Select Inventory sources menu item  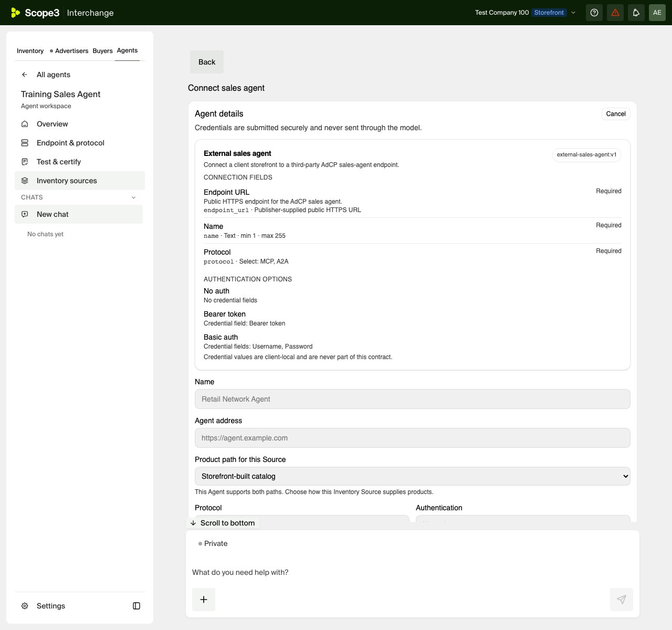[80, 181]
